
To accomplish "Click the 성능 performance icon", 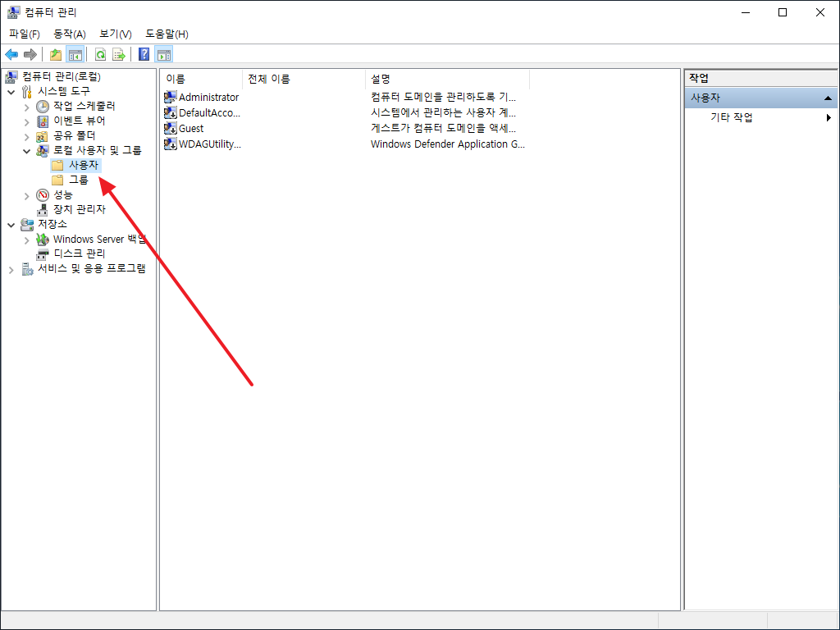I will click(43, 195).
